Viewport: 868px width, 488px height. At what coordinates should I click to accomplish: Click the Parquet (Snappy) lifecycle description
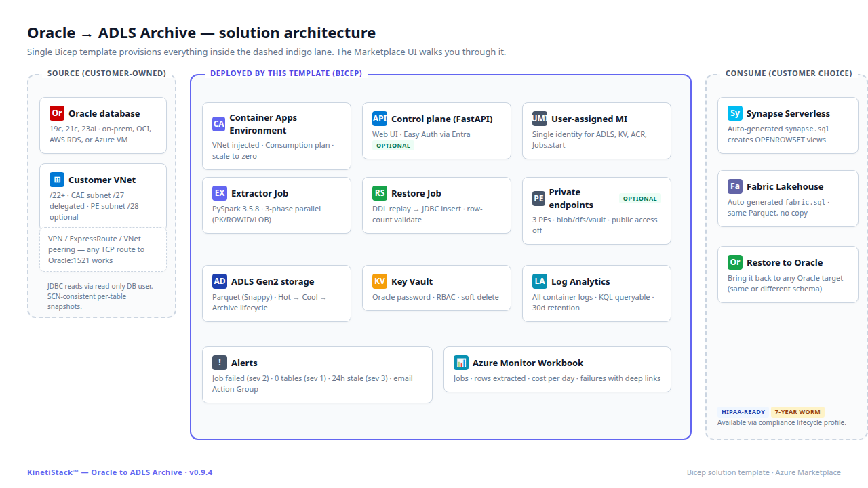(x=269, y=302)
